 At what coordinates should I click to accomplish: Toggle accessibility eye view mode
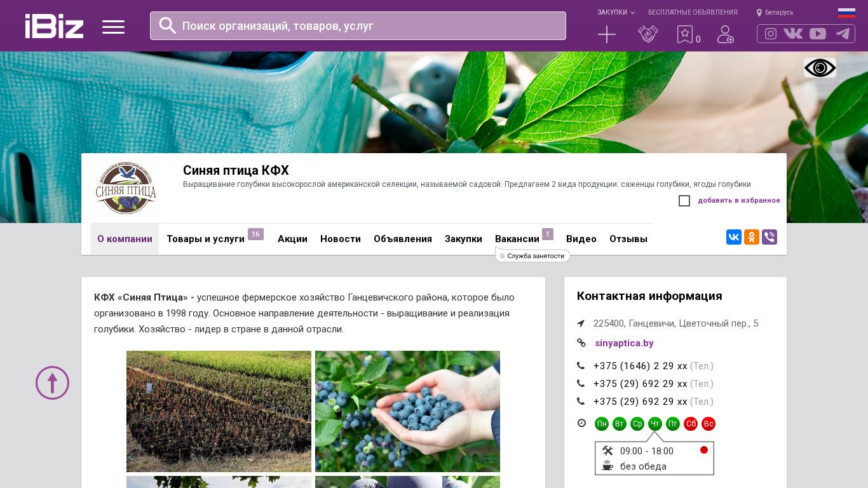pos(820,68)
